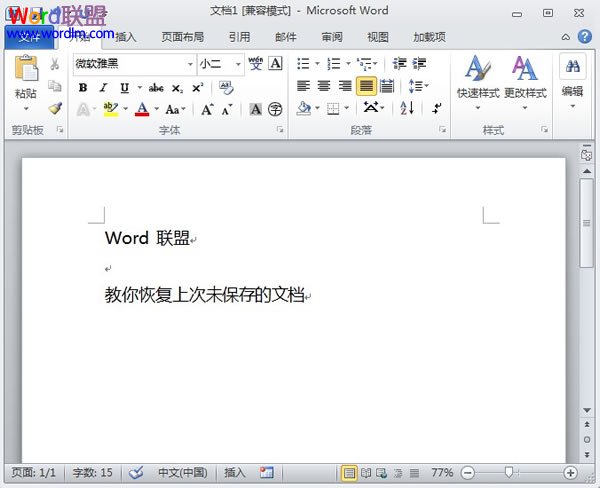Open Quick Styles gallery
This screenshot has width=600, height=488.
[478, 82]
